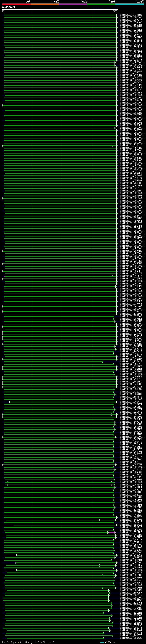Select hit label UniRef100_Q0WMY9
Image resolution: width=146 pixels, height=644 pixels.
tap(131, 402)
